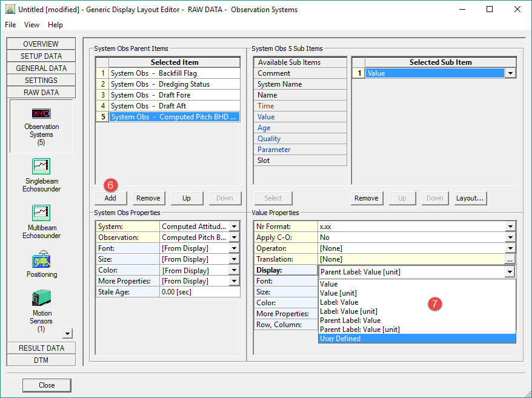Select System Obs - Draft Fore row
Screen dimensions: 532x398
(x=174, y=95)
